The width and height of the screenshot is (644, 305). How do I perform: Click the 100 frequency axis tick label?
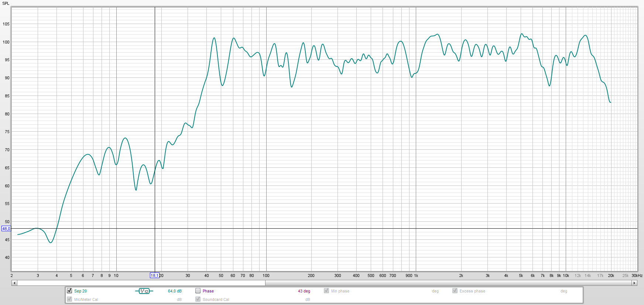coord(266,275)
